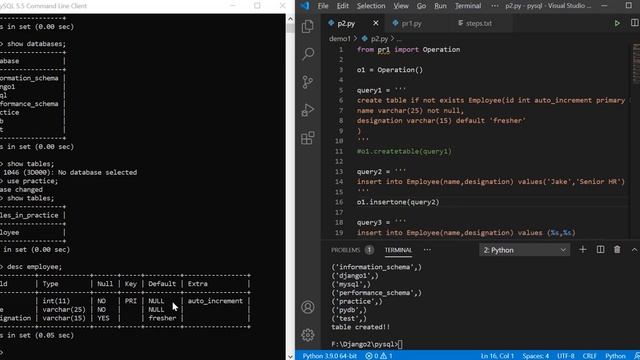Switch to PROBLEMS panel tab
Image resolution: width=640 pixels, height=360 pixels.
345,250
